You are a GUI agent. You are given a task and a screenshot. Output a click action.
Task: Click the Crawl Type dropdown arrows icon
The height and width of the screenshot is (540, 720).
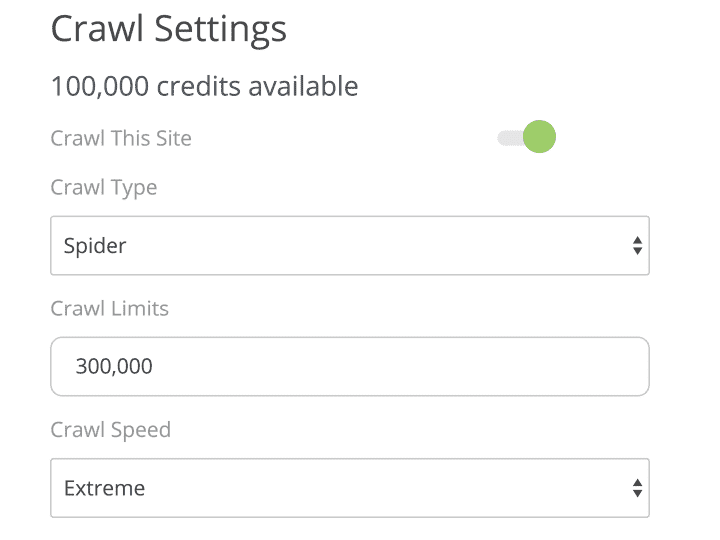637,245
